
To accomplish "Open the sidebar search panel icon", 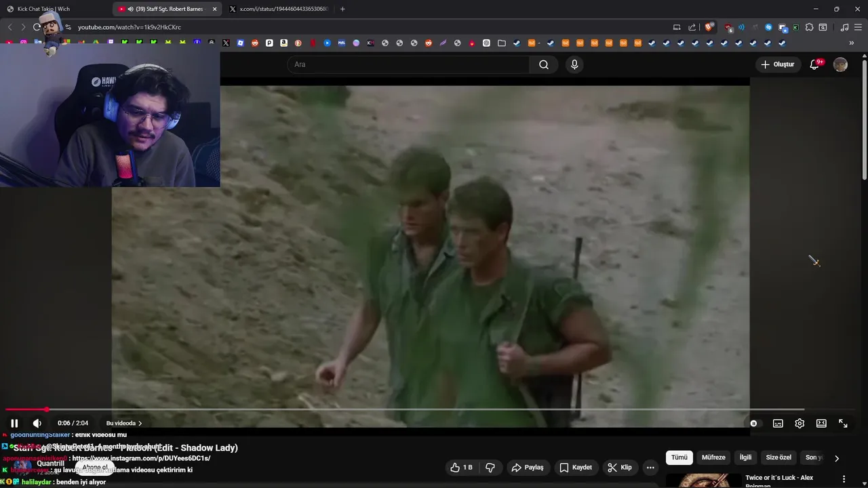I will pyautogui.click(x=823, y=27).
